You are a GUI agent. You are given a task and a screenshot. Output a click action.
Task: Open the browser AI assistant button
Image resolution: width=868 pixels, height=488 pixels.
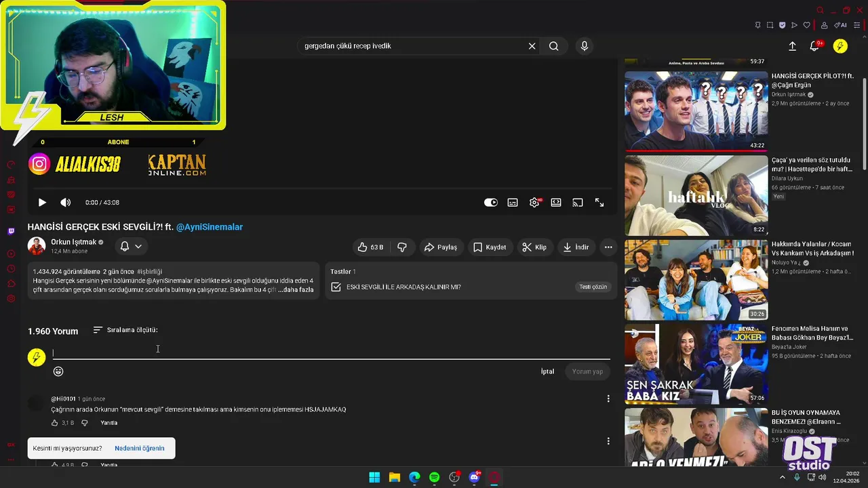(x=840, y=25)
